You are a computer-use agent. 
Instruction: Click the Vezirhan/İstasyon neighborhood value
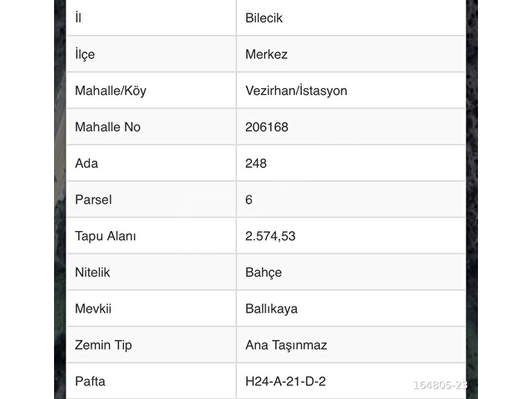coord(296,91)
